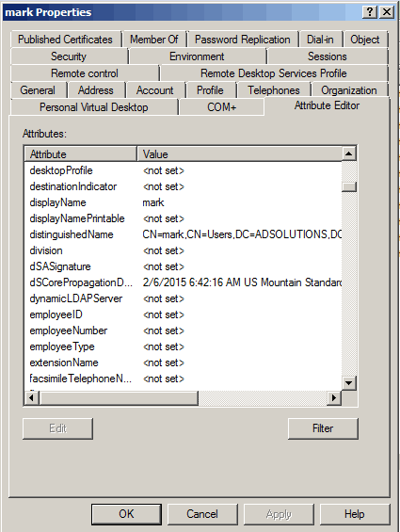Click the vertical scrollbar down arrow
Viewport: 400px width, 532px height.
348,383
